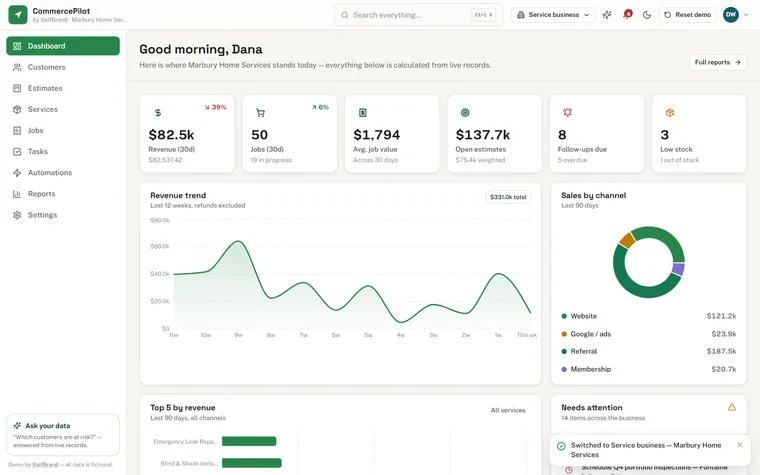This screenshot has width=760, height=475.
Task: Click the $121.2k Website value
Action: pos(721,316)
